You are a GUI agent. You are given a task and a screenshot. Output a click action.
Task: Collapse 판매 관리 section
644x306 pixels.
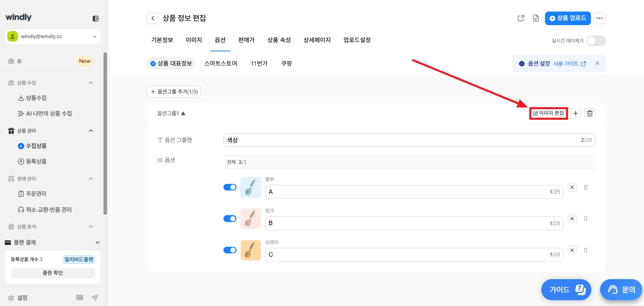tap(91, 178)
